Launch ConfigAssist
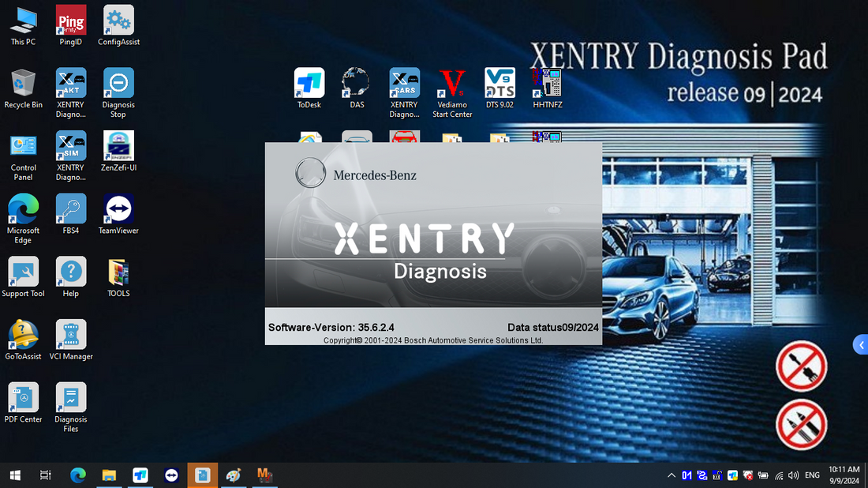868x488 pixels. (x=118, y=24)
